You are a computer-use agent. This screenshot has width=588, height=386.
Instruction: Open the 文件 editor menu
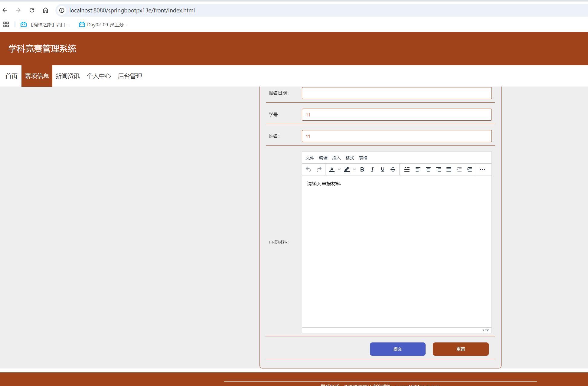point(310,158)
